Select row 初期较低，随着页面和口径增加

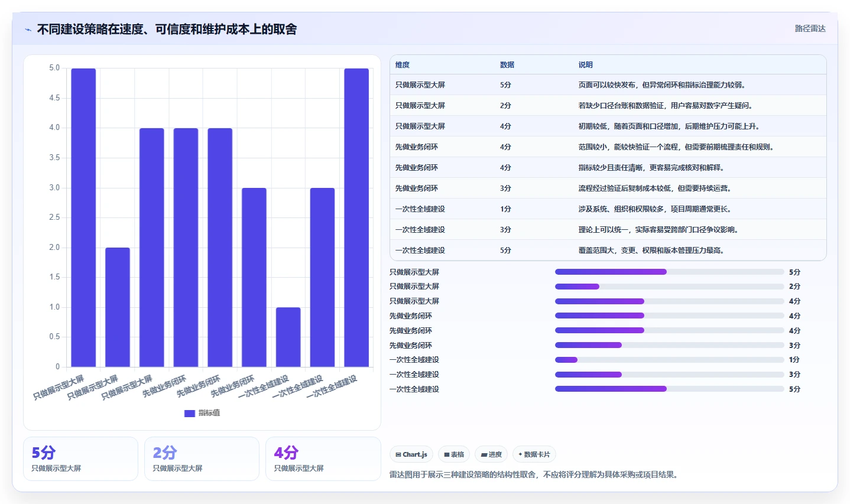point(608,126)
